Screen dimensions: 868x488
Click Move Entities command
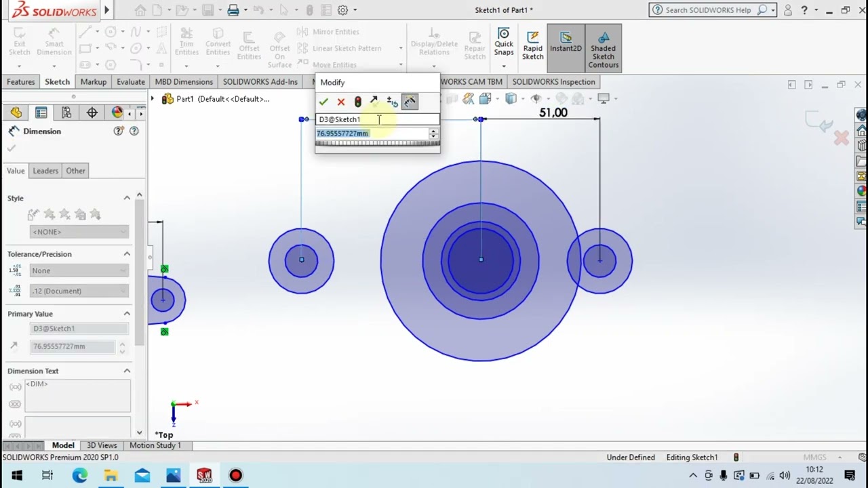click(x=327, y=65)
